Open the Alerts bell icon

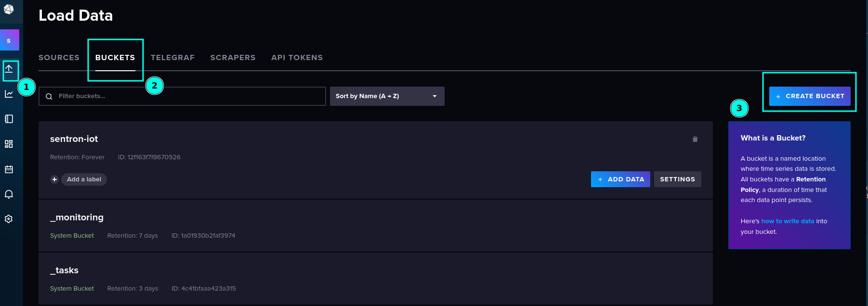(x=9, y=194)
